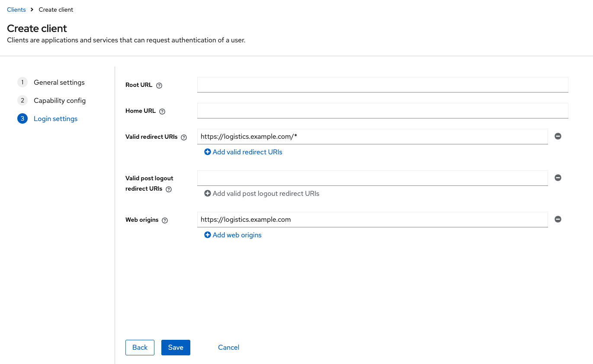The height and width of the screenshot is (364, 593).
Task: Click inside the Root URL input field
Action: (382, 84)
